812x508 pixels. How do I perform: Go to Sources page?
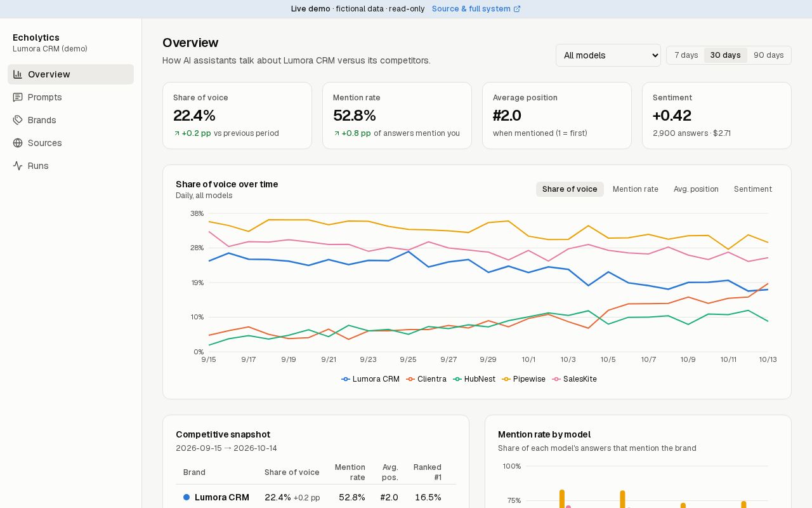[x=70, y=143]
